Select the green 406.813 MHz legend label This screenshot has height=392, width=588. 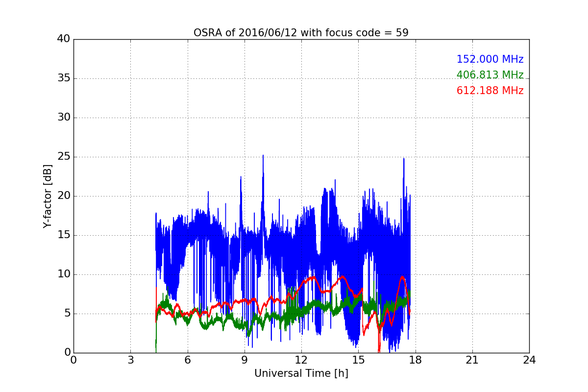click(490, 75)
